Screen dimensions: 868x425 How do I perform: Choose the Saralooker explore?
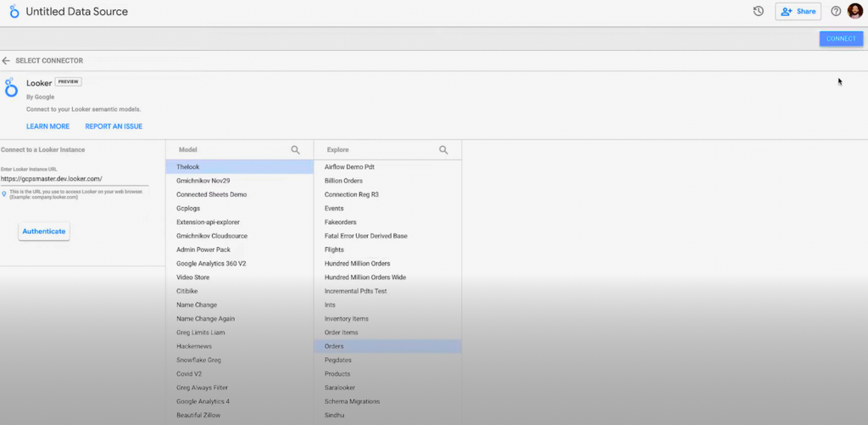coord(387,388)
